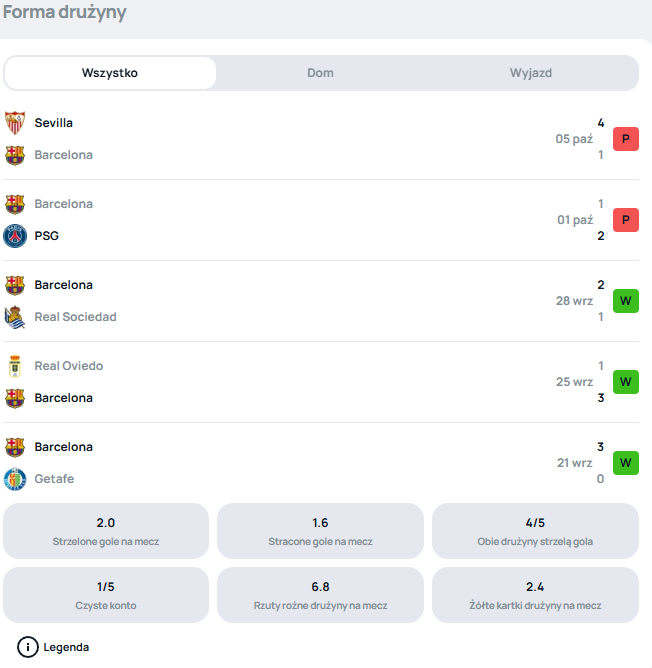Select the Wszystko tab
This screenshot has height=668, width=652.
[110, 73]
